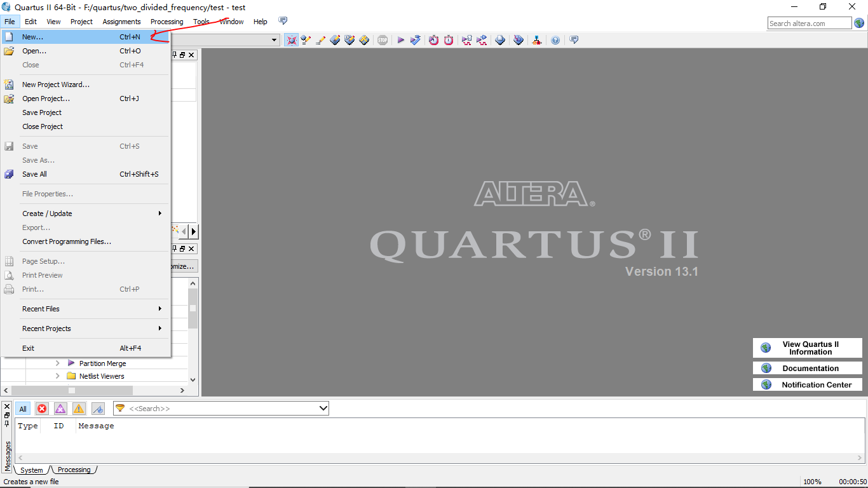Click the feedback speech-bubble icon near Help menu
This screenshot has height=488, width=868.
(x=283, y=20)
